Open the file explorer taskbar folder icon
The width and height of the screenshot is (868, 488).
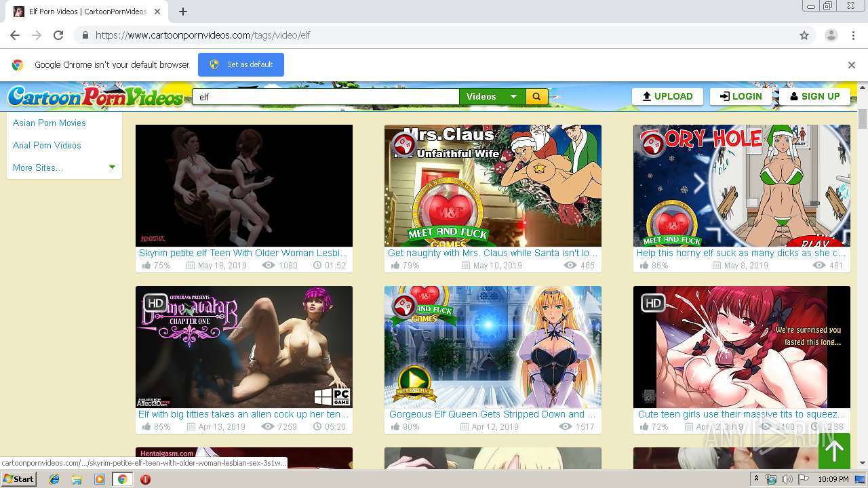pyautogui.click(x=77, y=479)
